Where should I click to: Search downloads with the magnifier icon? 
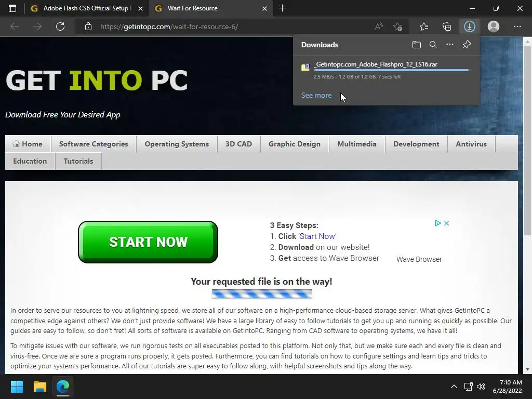tap(433, 45)
